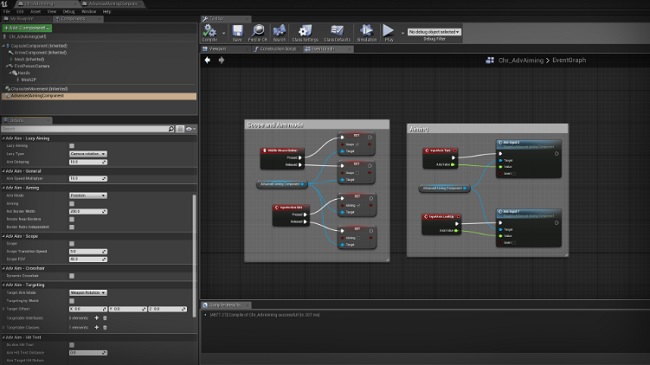This screenshot has height=365, width=650.
Task: Switch to the Viewport tab
Action: 217,49
